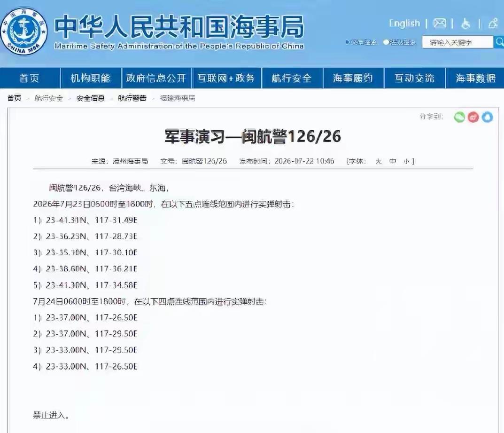The height and width of the screenshot is (433, 504).
Task: Click coordinate line 23-41.30N、117-34.58E
Action: click(x=85, y=285)
